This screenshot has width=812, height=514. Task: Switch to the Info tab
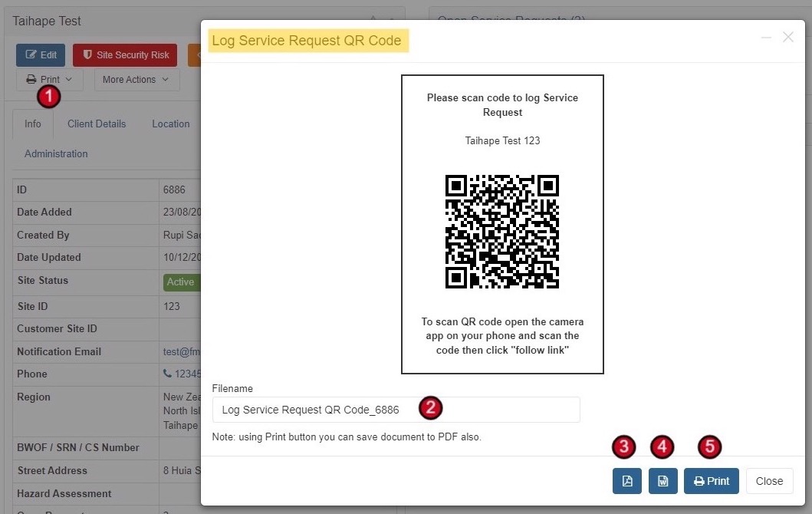(33, 124)
